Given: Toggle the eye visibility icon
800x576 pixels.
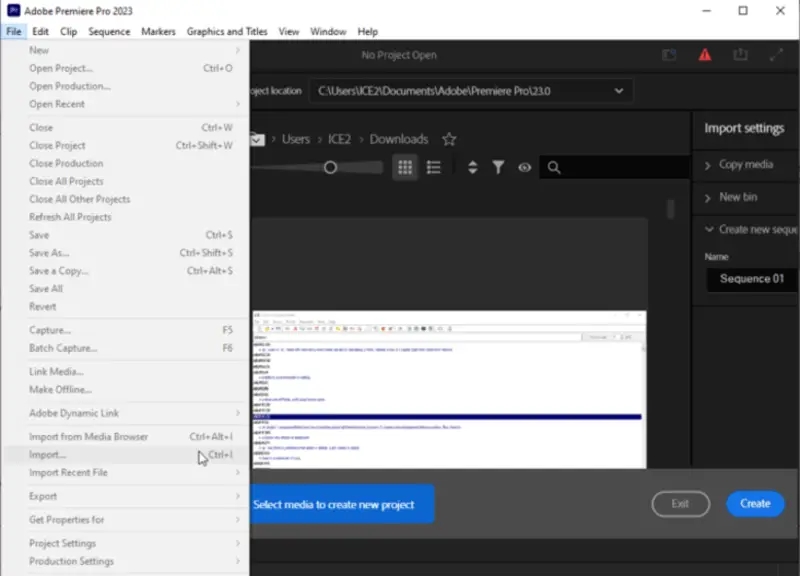Looking at the screenshot, I should click(524, 167).
